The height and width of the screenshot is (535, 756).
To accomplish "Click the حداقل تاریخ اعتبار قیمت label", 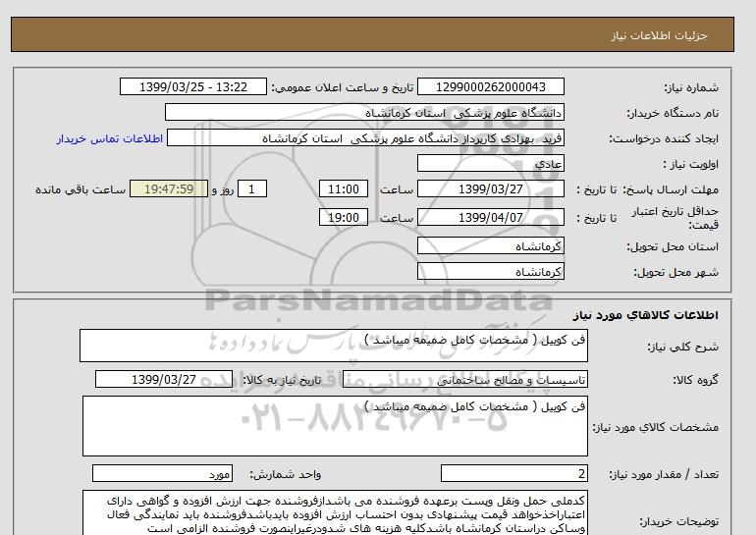I will click(x=675, y=218).
